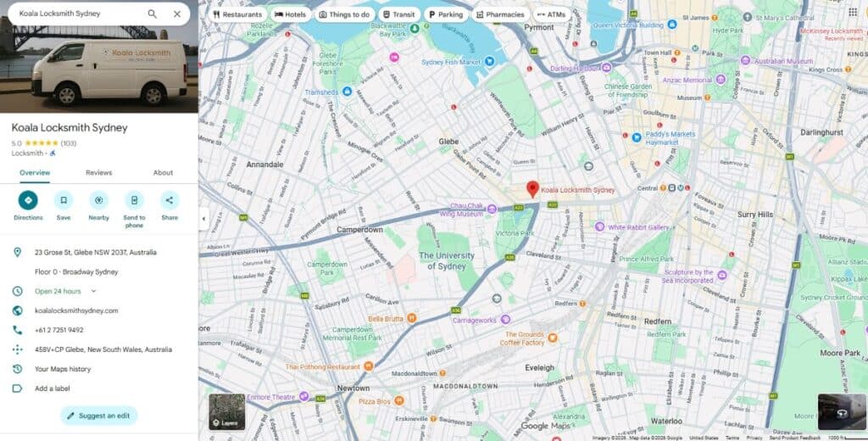Collapse the side panel arrow

[203, 218]
